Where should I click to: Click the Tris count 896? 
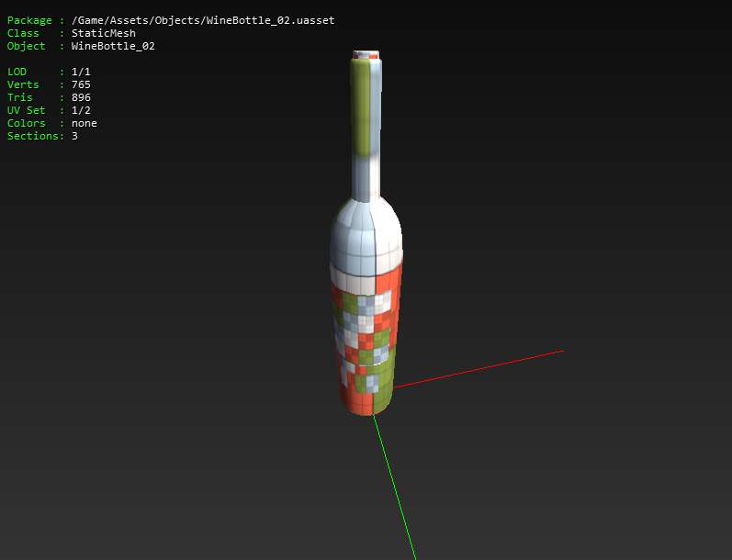(81, 97)
